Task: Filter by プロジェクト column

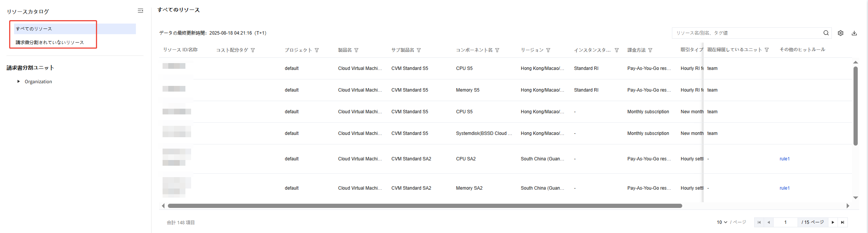Action: click(x=317, y=50)
